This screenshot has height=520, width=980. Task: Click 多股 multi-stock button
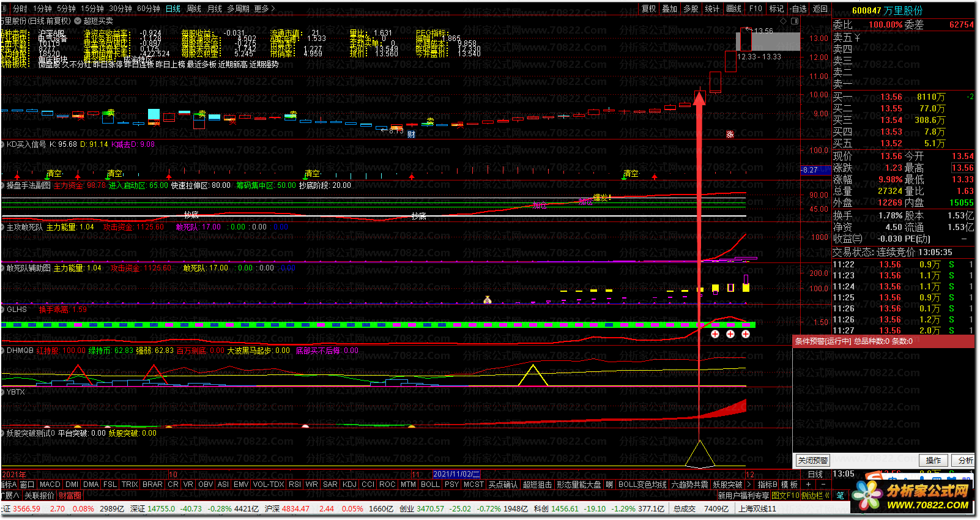coord(691,9)
